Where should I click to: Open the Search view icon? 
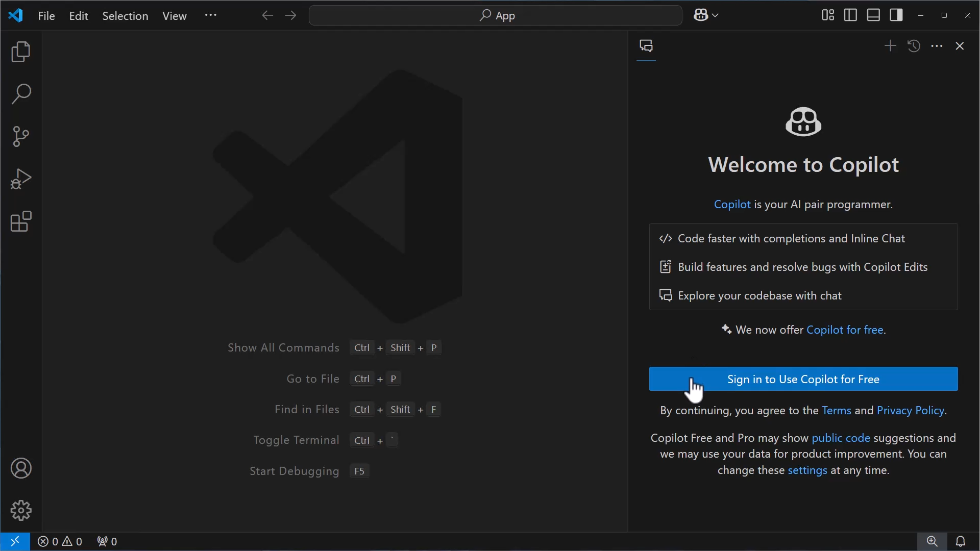21,94
